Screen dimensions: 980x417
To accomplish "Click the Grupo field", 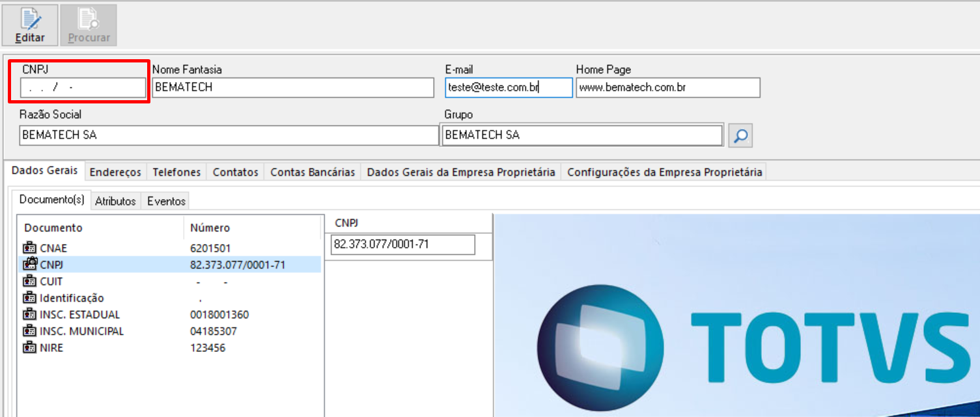I will click(583, 135).
